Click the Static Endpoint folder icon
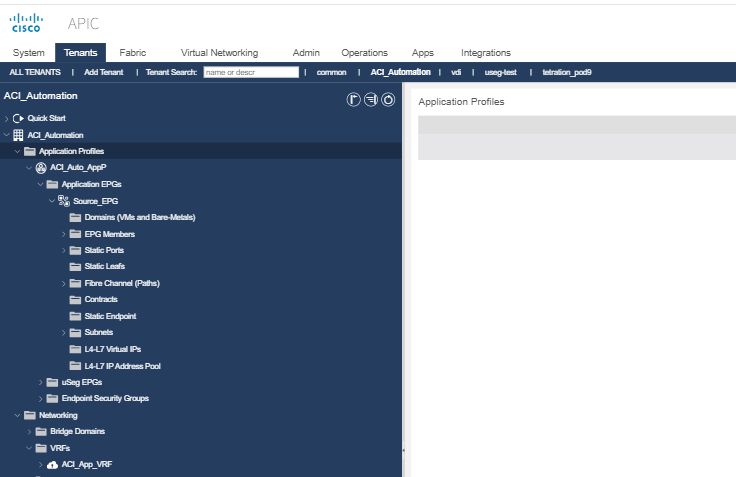The image size is (736, 477). tap(75, 316)
